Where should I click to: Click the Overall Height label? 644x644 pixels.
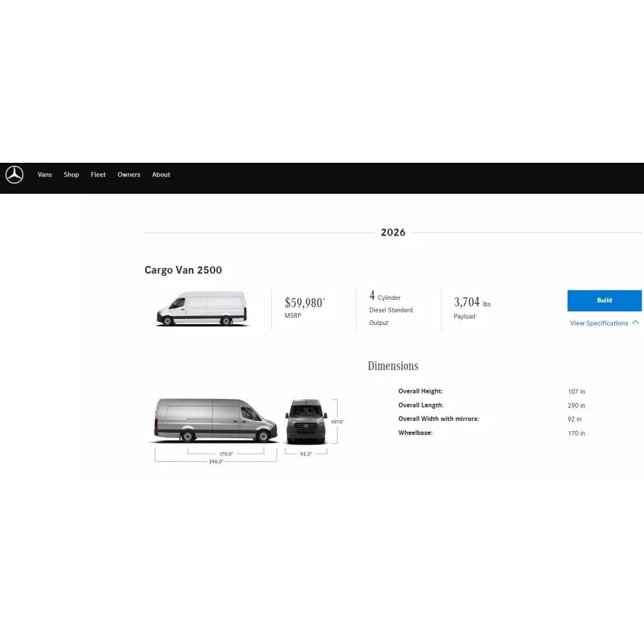click(420, 391)
